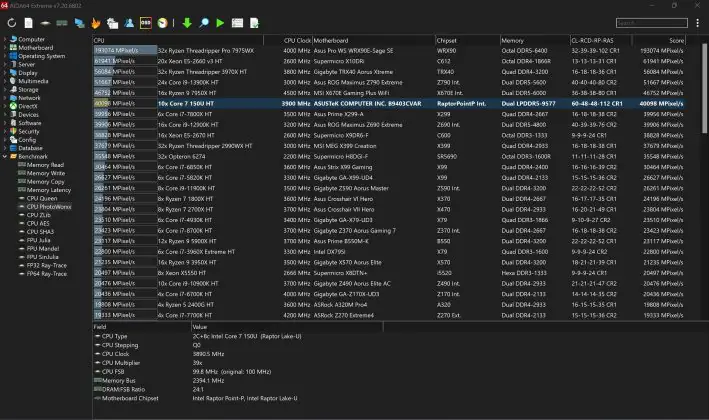The height and width of the screenshot is (420, 709).
Task: Click the results list toolbar icon
Action: [237, 23]
